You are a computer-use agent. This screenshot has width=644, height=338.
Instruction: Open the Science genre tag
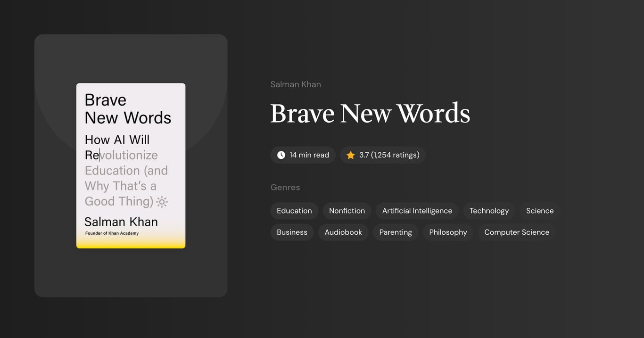pyautogui.click(x=539, y=211)
